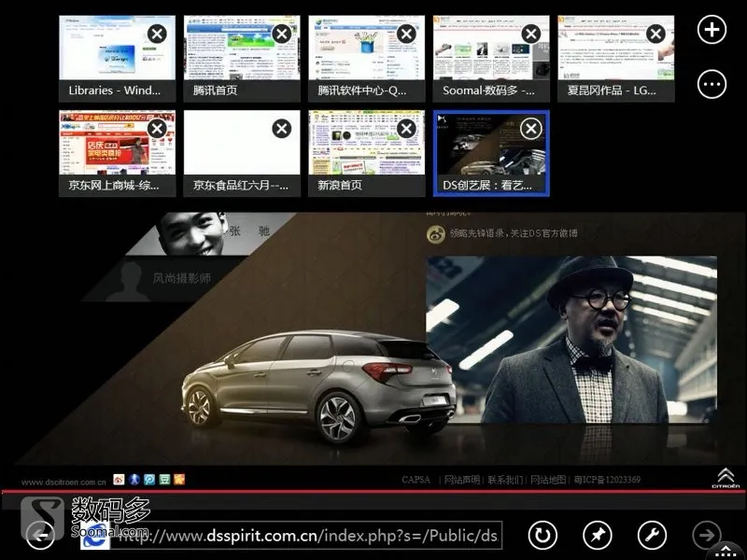Viewport: 747px width, 560px height.
Task: Click the video image of the man in a hat
Action: [x=571, y=340]
